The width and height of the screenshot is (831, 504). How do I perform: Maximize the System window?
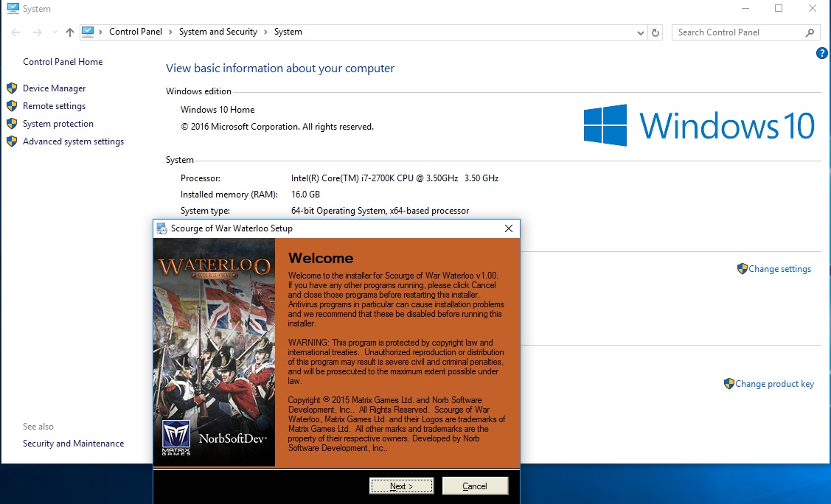pyautogui.click(x=779, y=8)
